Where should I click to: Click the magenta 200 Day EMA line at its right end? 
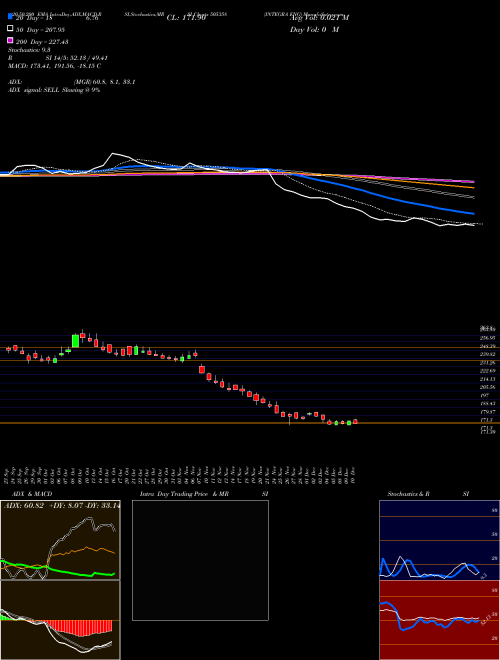tap(471, 181)
